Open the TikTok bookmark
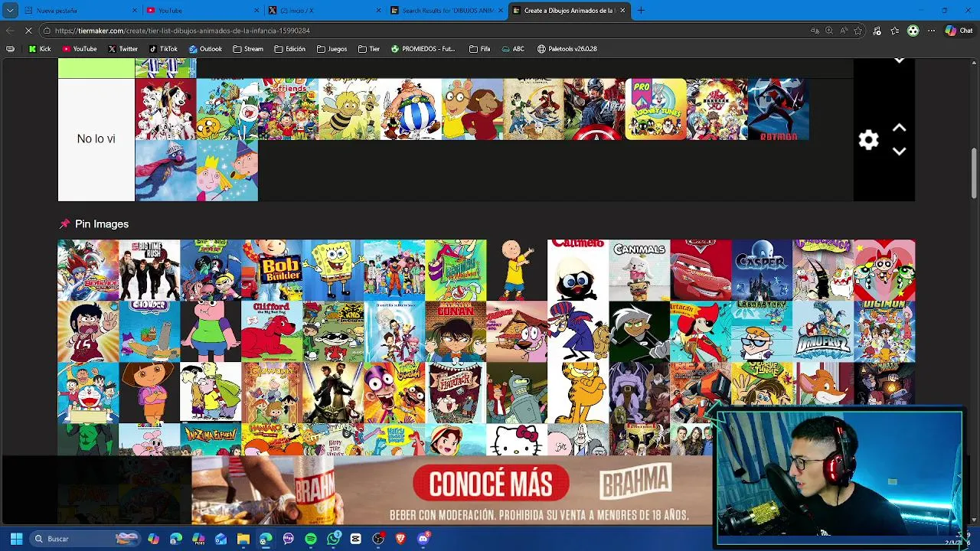Viewport: 980px width, 551px height. tap(163, 49)
